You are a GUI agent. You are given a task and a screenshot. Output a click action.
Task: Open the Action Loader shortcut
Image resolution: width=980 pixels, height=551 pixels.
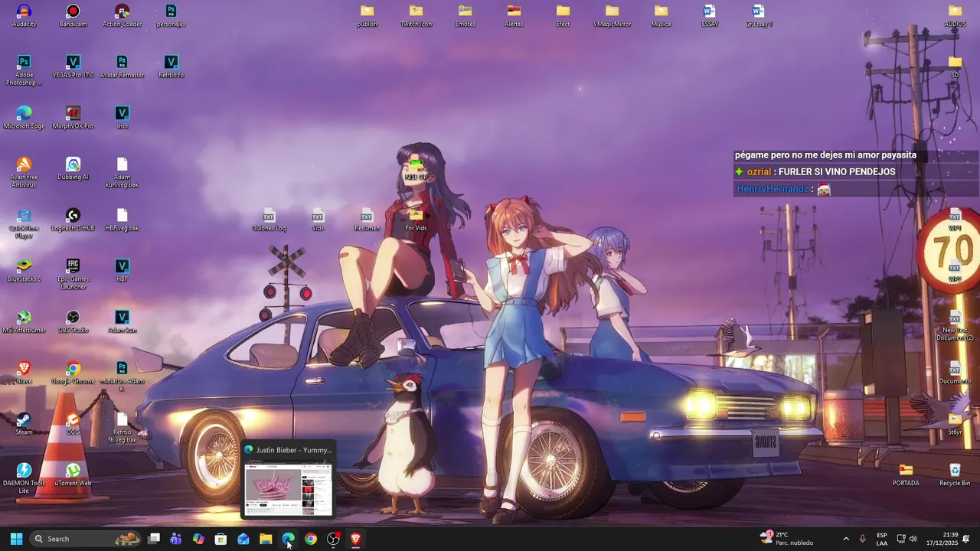(x=122, y=16)
